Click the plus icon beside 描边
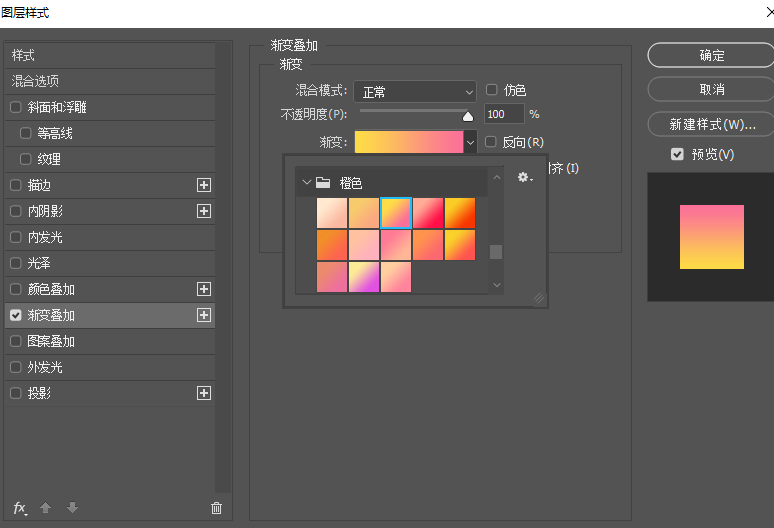 point(204,185)
